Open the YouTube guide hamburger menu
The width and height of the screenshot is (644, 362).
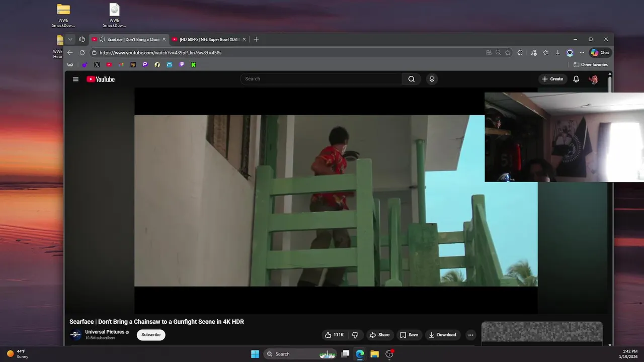(x=75, y=79)
